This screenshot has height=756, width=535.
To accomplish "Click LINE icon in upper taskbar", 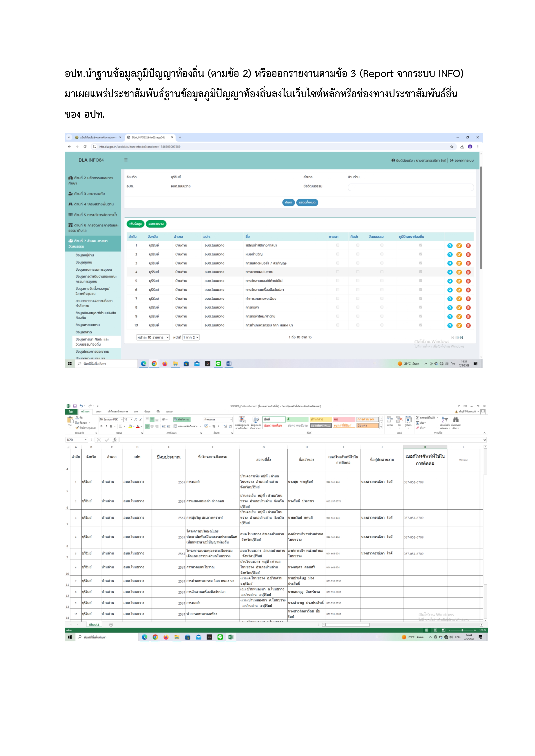I will tap(218, 364).
